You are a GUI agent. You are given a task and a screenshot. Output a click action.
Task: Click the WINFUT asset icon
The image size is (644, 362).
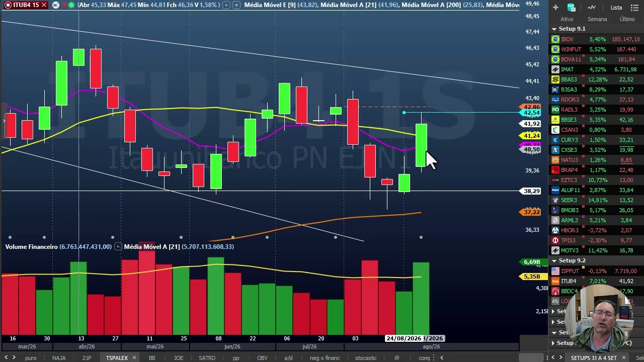point(555,49)
